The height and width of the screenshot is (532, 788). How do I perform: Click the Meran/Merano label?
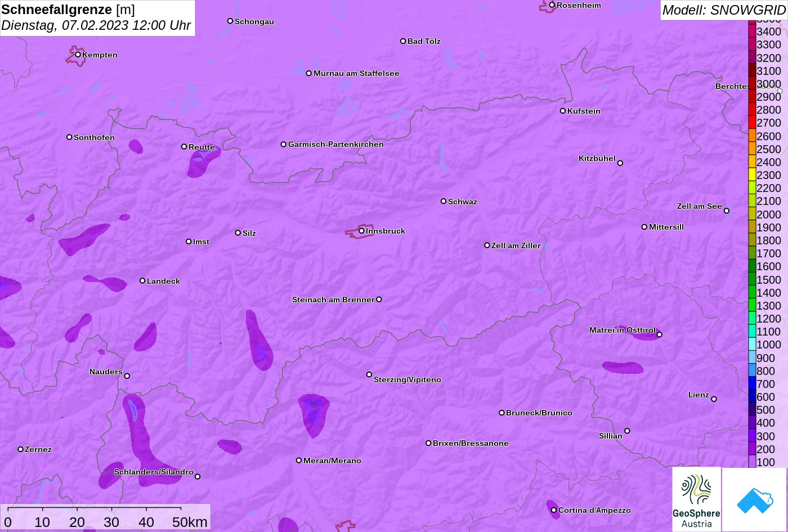coord(332,461)
